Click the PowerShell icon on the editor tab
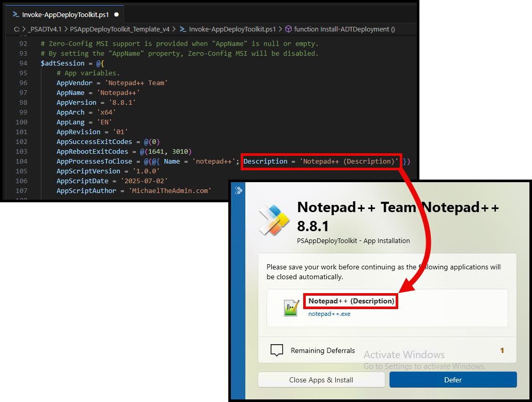 (15, 15)
